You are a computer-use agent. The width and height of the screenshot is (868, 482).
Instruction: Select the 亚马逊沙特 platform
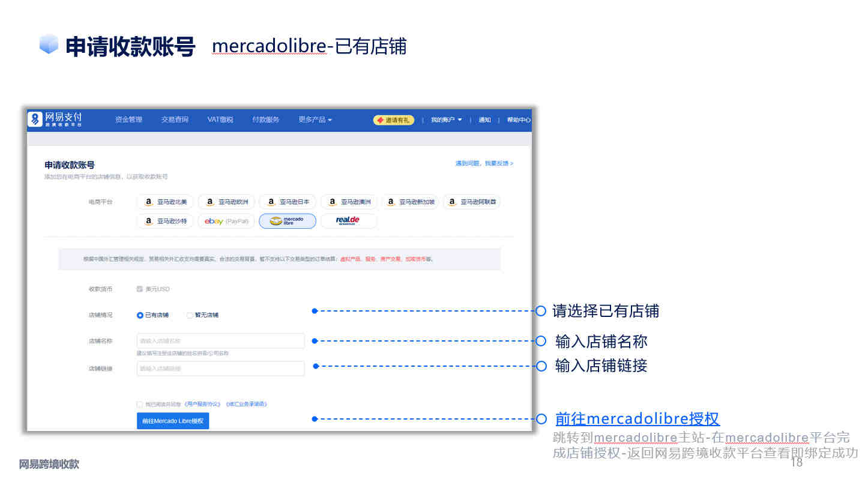pos(165,221)
